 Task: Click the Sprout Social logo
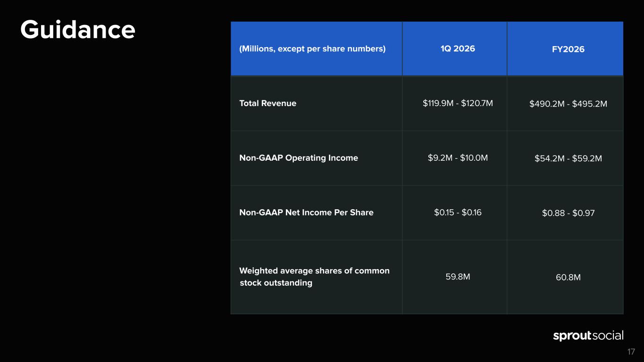coord(588,336)
